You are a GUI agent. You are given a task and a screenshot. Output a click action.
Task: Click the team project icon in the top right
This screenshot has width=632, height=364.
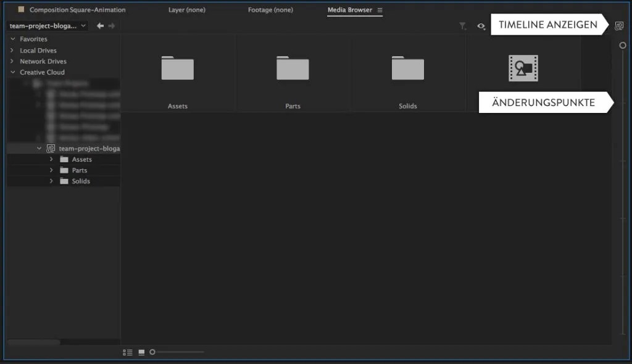pyautogui.click(x=619, y=25)
